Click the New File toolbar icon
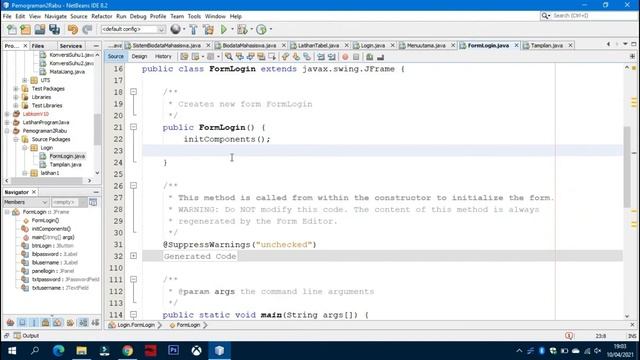 tap(12, 29)
